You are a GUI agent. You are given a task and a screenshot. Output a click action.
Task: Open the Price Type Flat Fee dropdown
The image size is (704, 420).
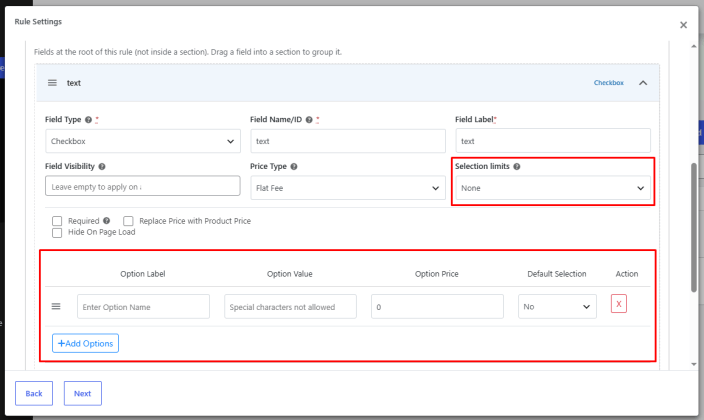[348, 188]
